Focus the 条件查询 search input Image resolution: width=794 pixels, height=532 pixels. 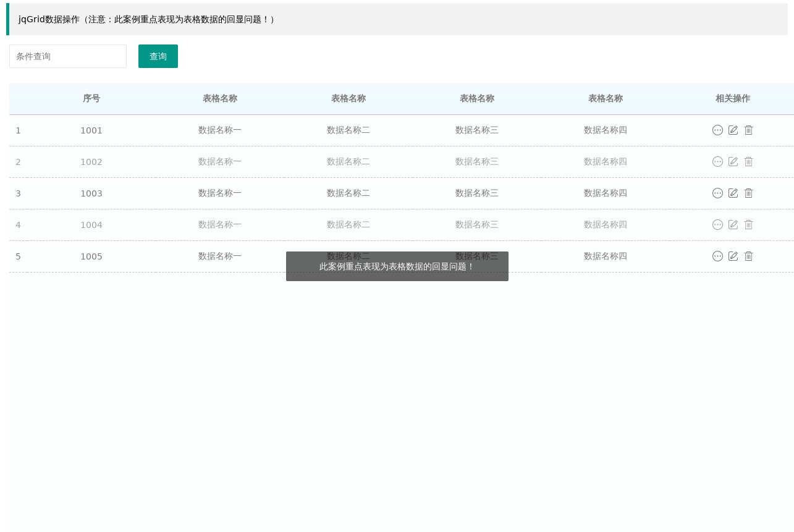pos(68,56)
